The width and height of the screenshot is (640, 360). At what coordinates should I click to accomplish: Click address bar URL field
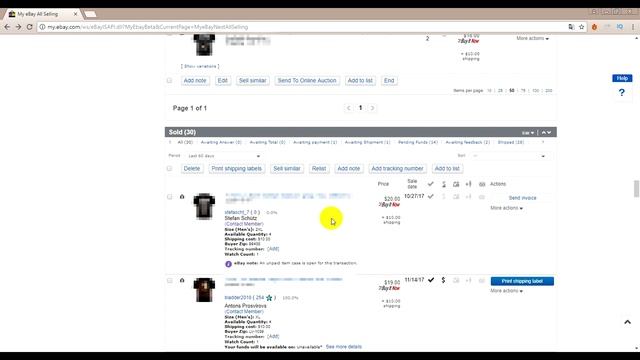302,27
